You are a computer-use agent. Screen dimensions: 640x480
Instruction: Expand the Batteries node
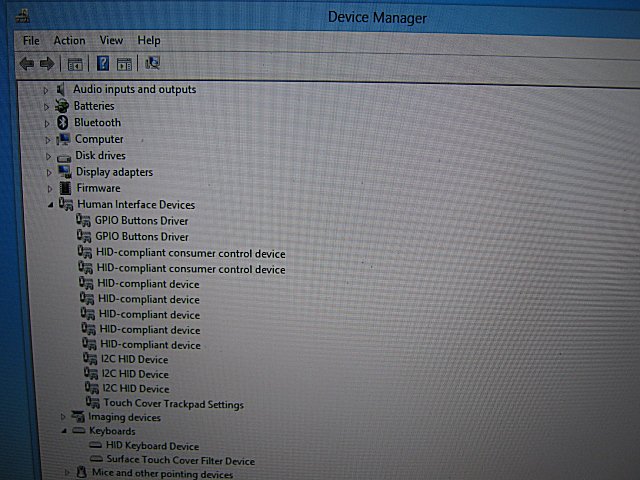click(46, 107)
